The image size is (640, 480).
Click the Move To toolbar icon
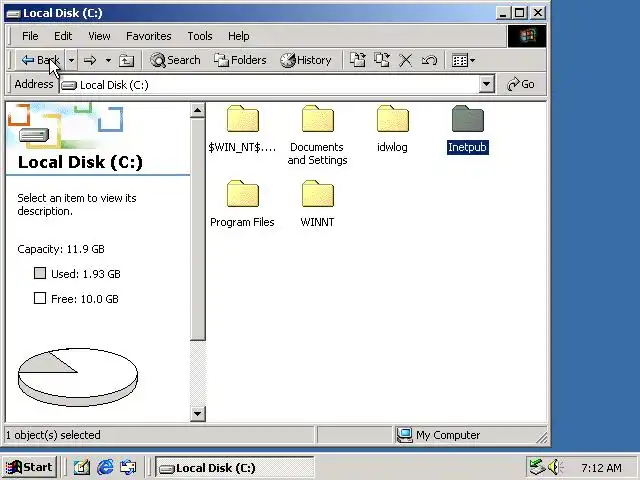pyautogui.click(x=358, y=60)
